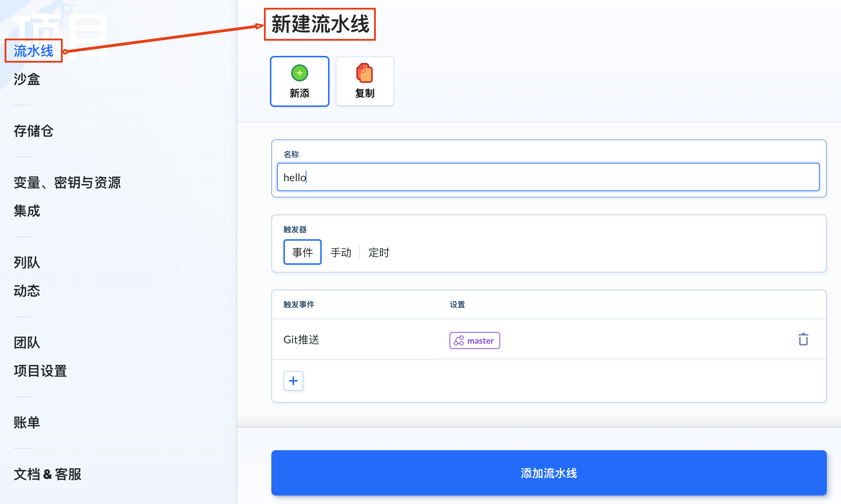Click the branch icon in master tag
Viewport: 841px width, 504px height.
(459, 340)
